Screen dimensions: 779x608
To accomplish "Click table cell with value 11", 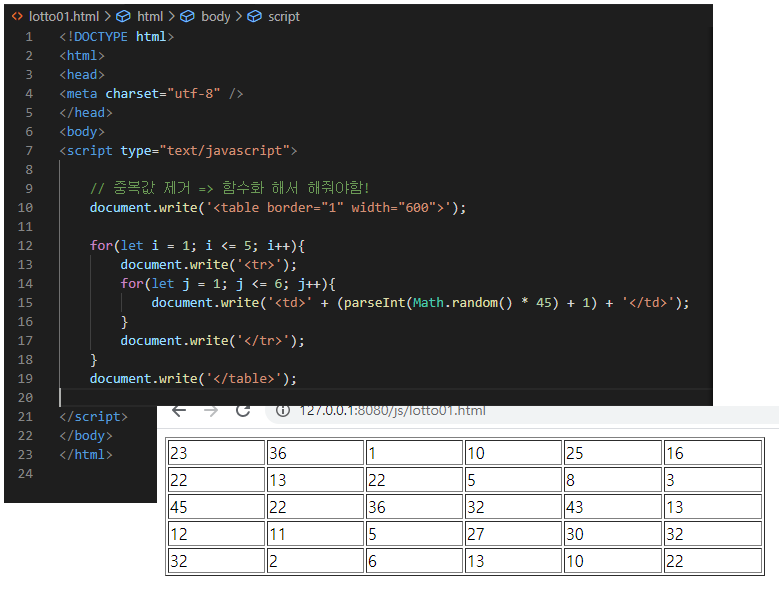I will [315, 533].
